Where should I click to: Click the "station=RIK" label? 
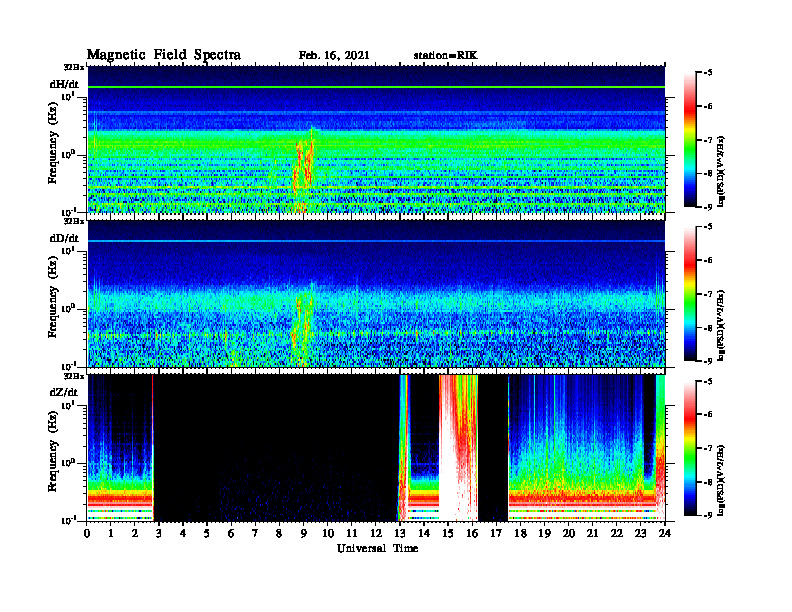pyautogui.click(x=445, y=56)
